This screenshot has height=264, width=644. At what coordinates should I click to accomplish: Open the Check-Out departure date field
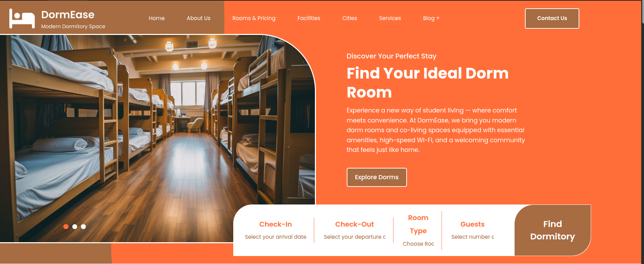coord(355,237)
